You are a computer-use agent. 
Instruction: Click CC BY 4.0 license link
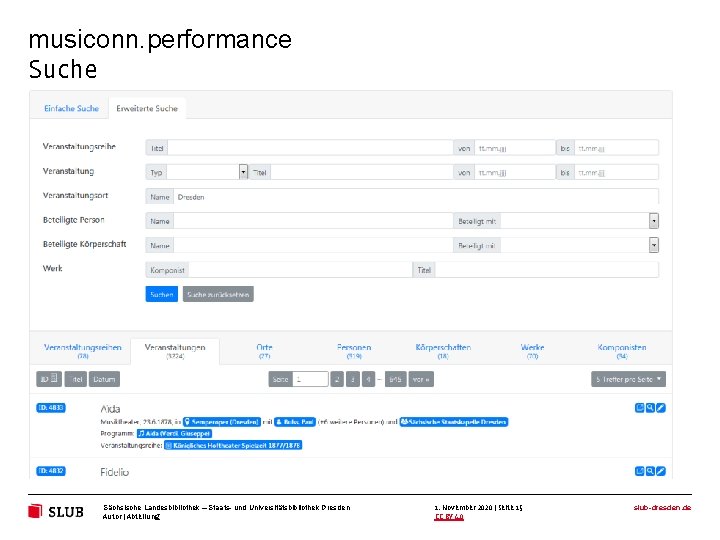coord(449,517)
